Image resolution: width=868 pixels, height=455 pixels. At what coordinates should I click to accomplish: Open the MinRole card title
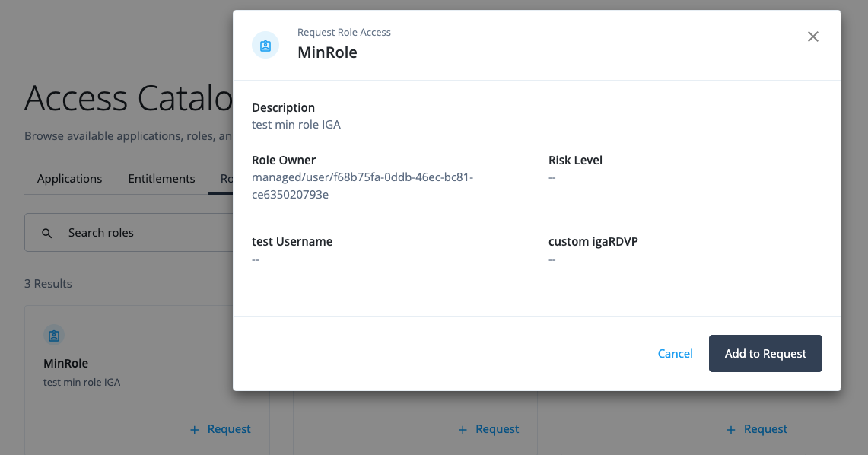coord(66,364)
